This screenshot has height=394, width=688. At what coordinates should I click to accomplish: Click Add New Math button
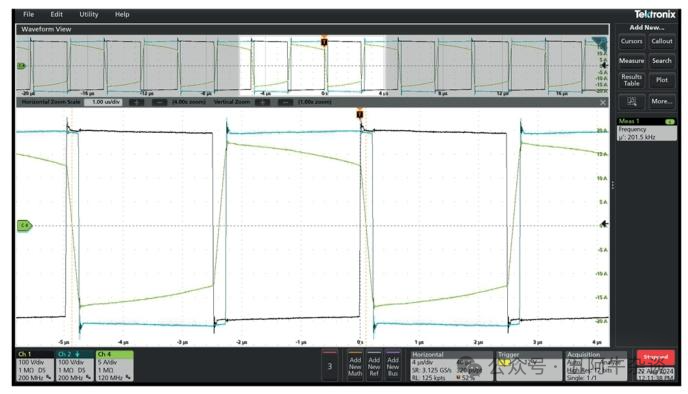[x=355, y=365]
